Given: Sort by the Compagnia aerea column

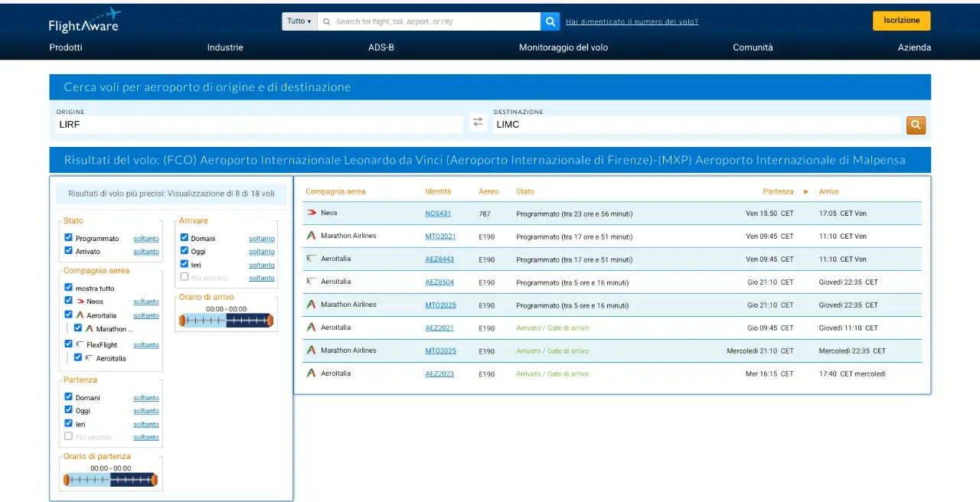Looking at the screenshot, I should pos(335,191).
